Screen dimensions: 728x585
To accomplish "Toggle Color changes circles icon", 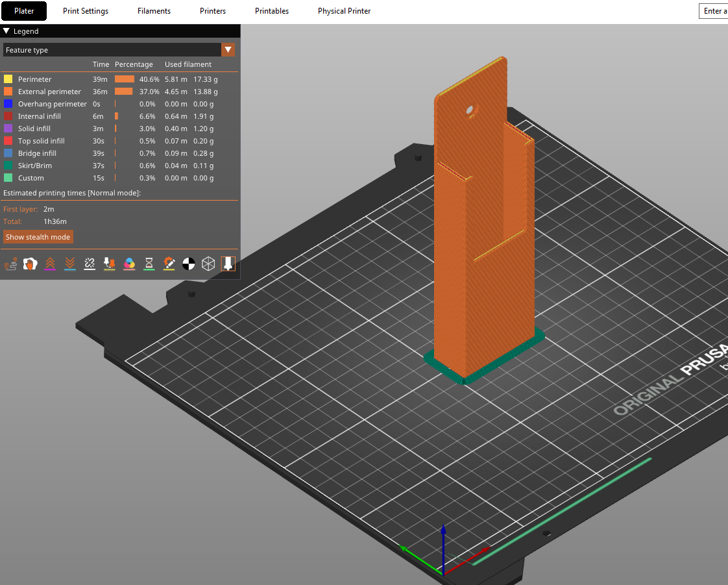I will [129, 264].
